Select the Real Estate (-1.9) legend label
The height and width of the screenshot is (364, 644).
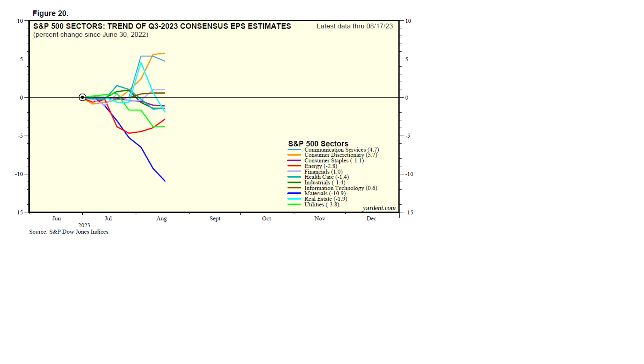coord(326,199)
